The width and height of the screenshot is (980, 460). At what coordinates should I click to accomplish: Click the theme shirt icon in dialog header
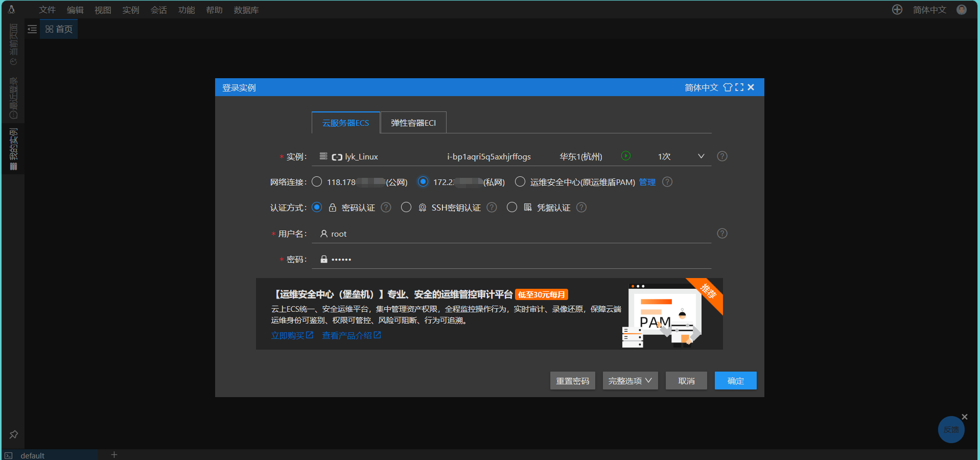[x=728, y=87]
